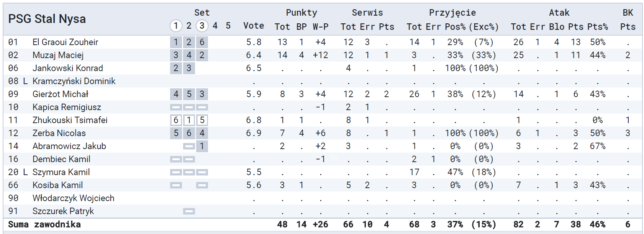This screenshot has width=644, height=234.
Task: Click the Vote column header
Action: (x=254, y=26)
